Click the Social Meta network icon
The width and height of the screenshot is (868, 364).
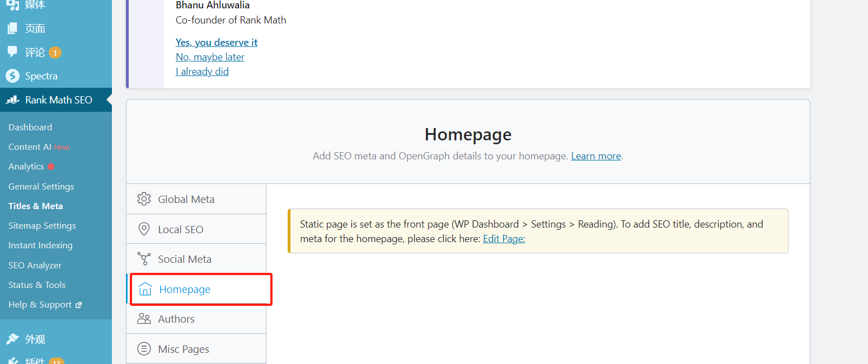point(144,259)
